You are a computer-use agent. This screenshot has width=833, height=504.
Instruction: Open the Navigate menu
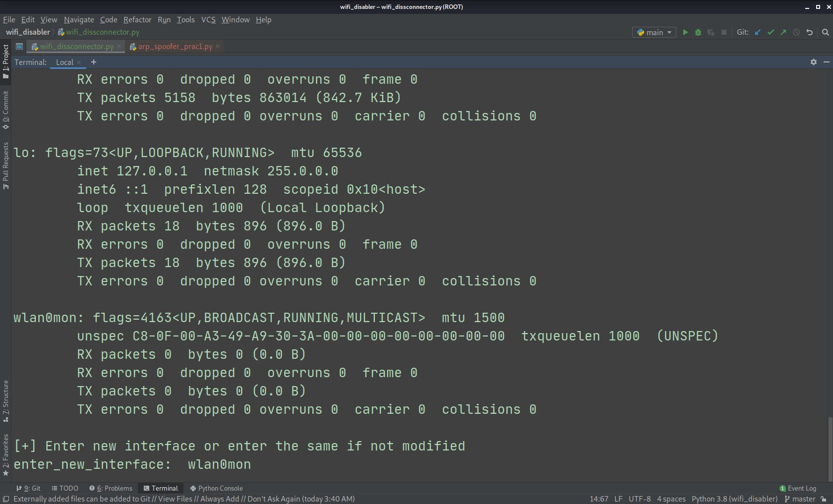coord(79,20)
